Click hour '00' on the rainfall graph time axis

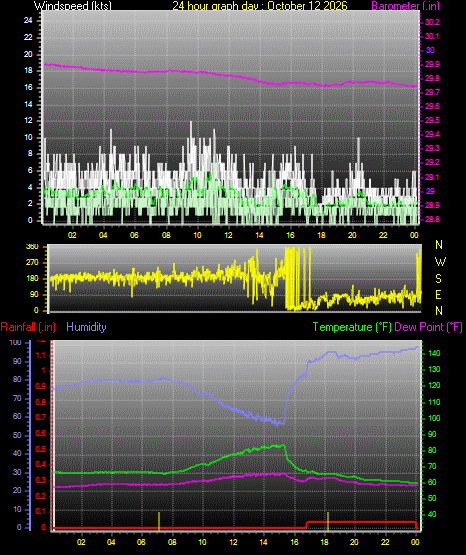(x=415, y=542)
